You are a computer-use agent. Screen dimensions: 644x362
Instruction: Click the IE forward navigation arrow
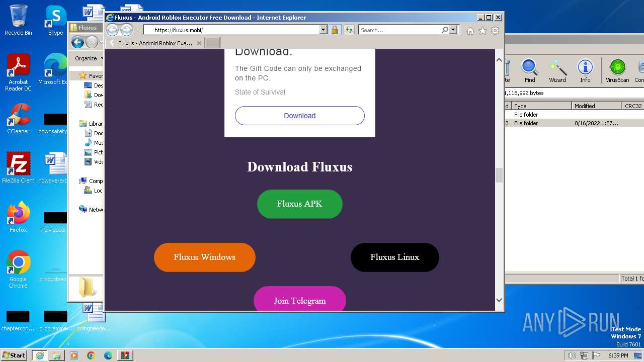coord(126,30)
